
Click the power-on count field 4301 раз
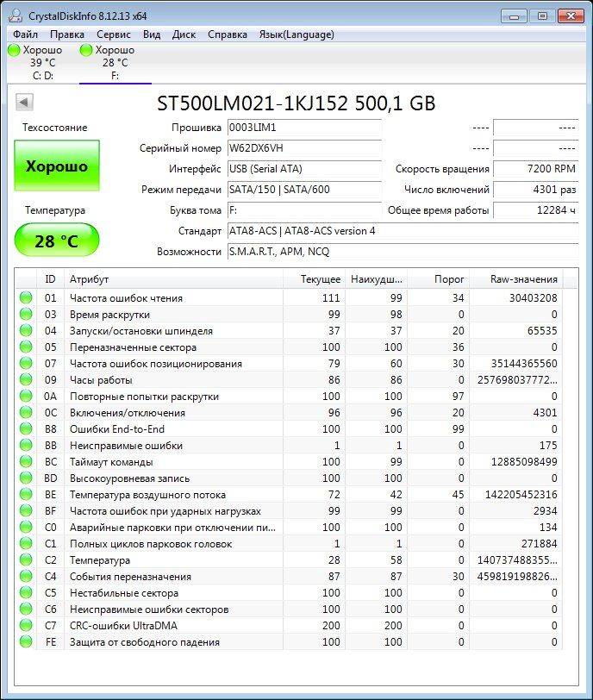[535, 190]
